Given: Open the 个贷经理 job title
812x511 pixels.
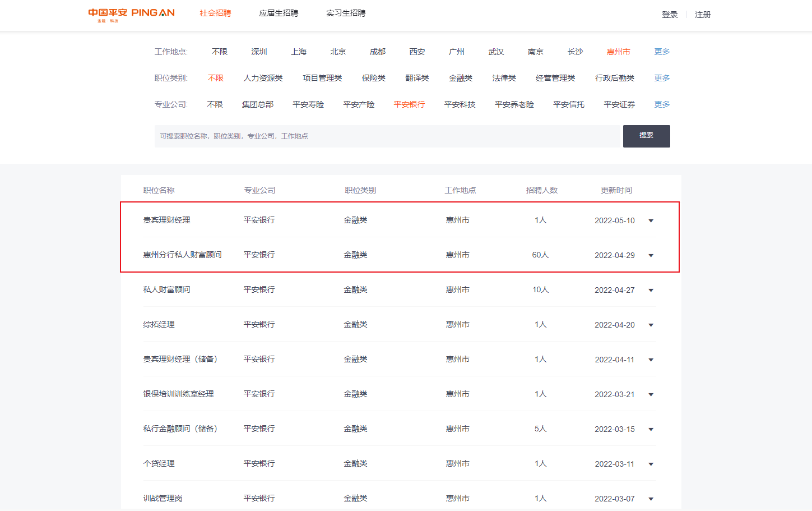Looking at the screenshot, I should pyautogui.click(x=159, y=463).
